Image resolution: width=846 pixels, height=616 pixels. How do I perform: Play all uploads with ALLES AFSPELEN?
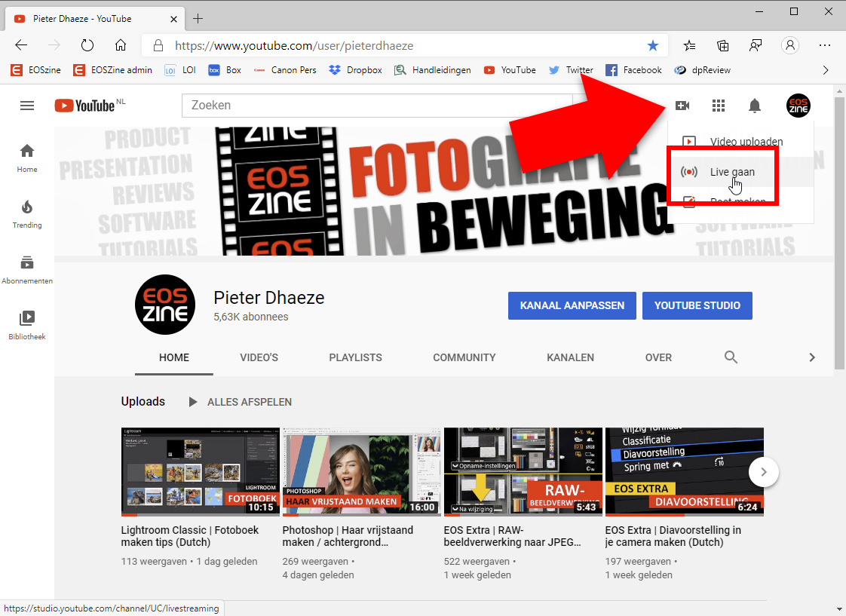coord(240,402)
